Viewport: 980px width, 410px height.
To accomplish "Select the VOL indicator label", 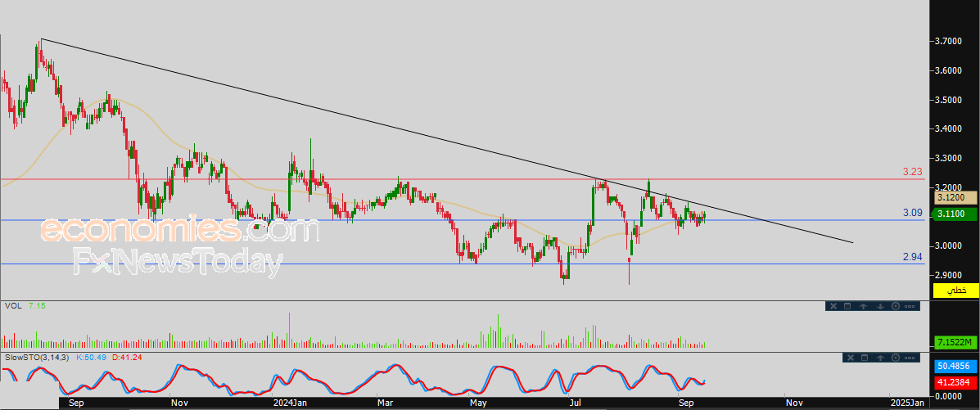I will 11,305.
